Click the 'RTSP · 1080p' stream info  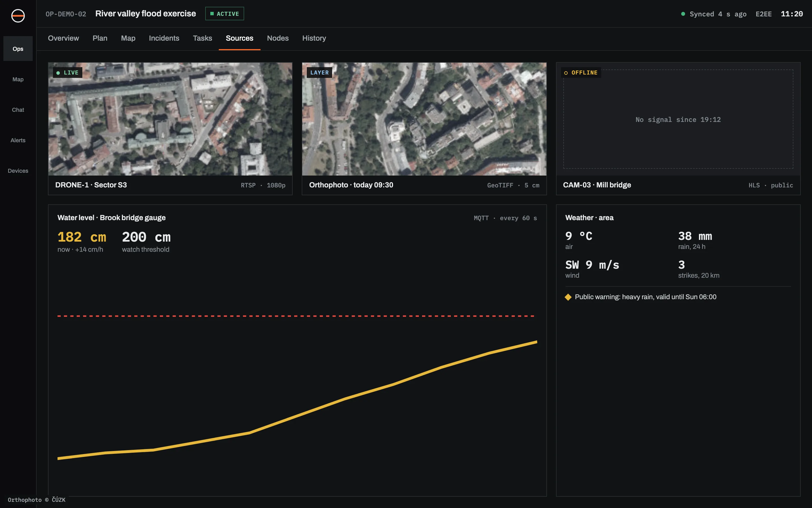tap(263, 185)
